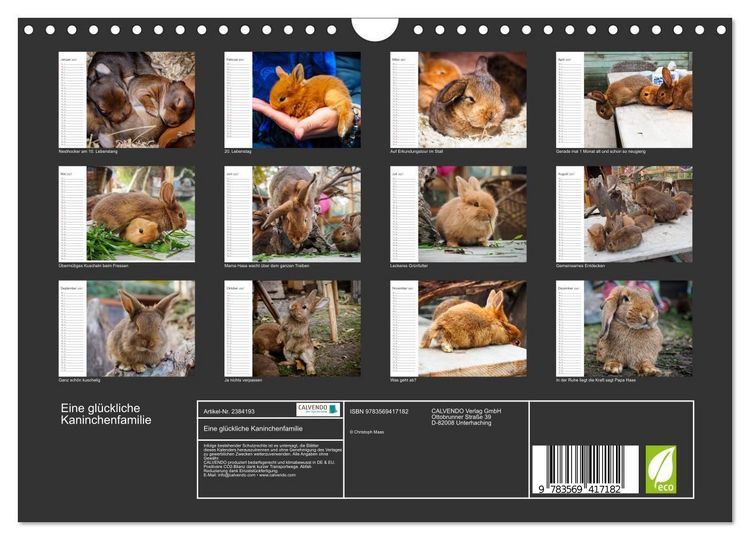Click caption 'Gemeinsames Entdecken'
The width and height of the screenshot is (750, 540).
[x=580, y=265]
